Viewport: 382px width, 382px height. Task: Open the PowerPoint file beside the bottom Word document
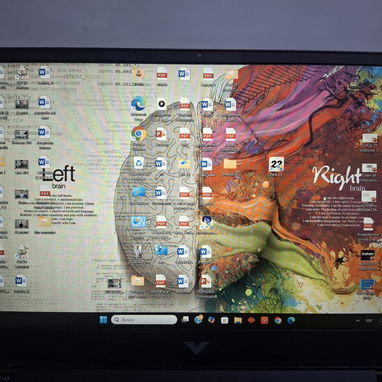[206, 281]
